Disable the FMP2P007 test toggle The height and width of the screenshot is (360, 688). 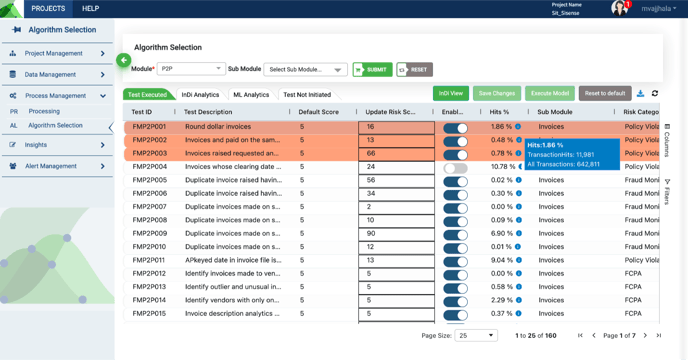click(x=455, y=208)
